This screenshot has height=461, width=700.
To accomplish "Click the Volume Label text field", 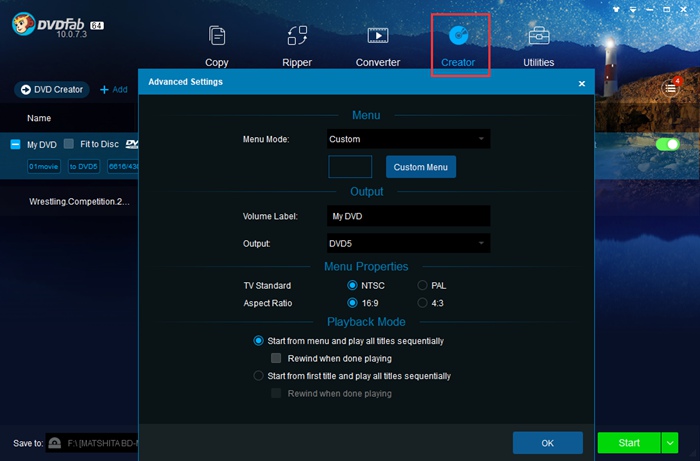I will point(409,216).
